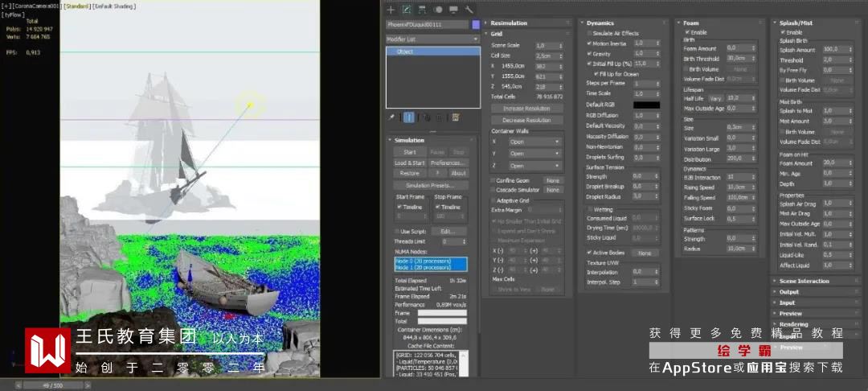This screenshot has width=868, height=391.
Task: Enable Adaptive Grid checkbox
Action: [x=493, y=200]
